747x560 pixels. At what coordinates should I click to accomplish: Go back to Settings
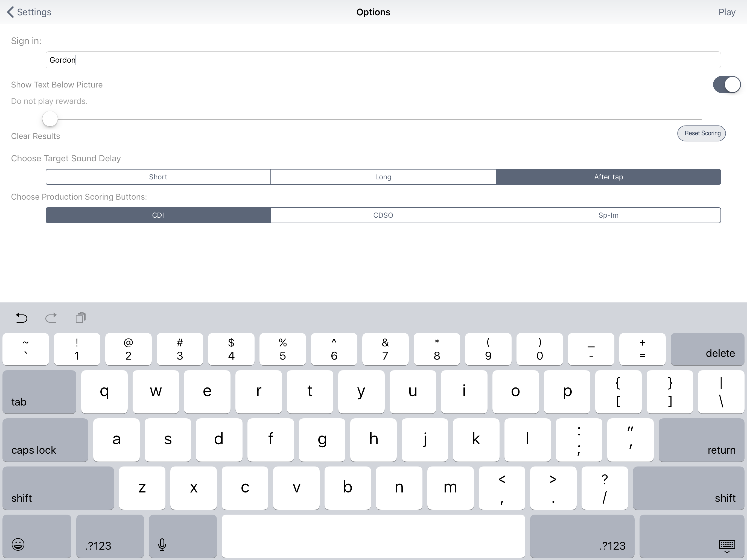pyautogui.click(x=29, y=12)
